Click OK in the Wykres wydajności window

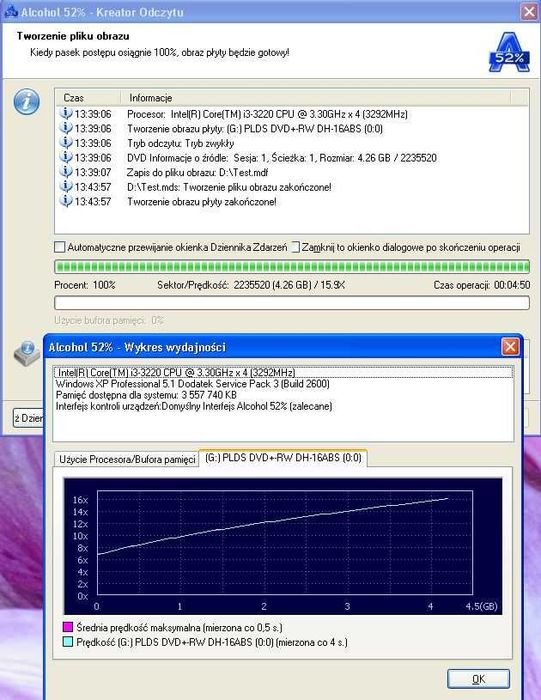coord(479,679)
